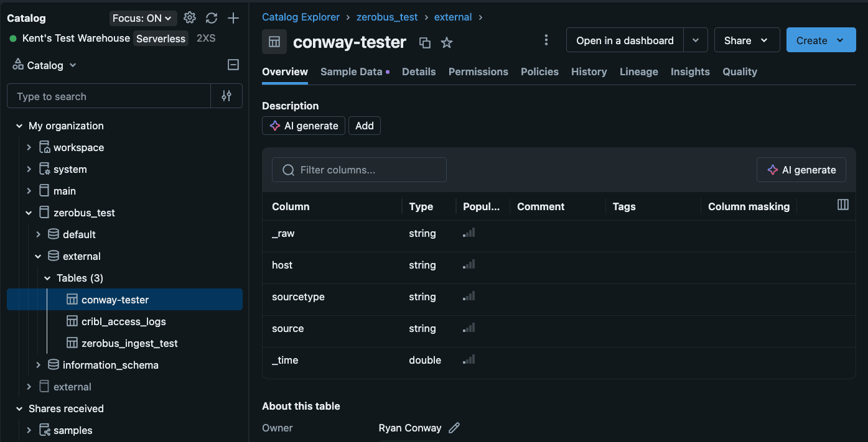The height and width of the screenshot is (442, 868).
Task: Click zerobus_ingest_test table icon
Action: coord(72,343)
